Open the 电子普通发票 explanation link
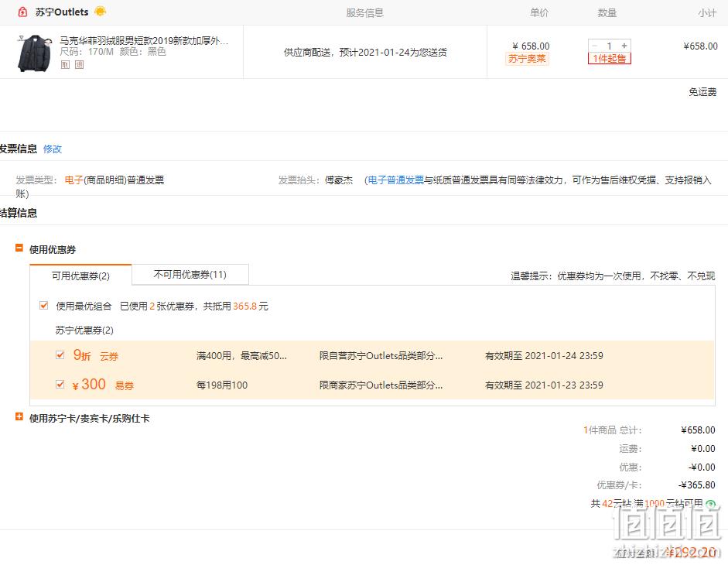The width and height of the screenshot is (728, 565). 396,180
